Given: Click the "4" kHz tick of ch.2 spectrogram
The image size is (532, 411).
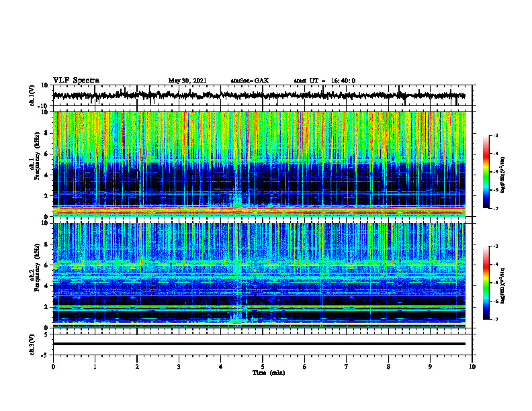Looking at the screenshot, I should 46,287.
